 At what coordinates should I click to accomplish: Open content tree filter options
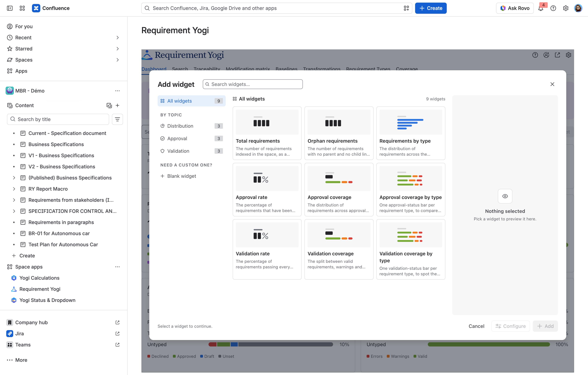[117, 119]
